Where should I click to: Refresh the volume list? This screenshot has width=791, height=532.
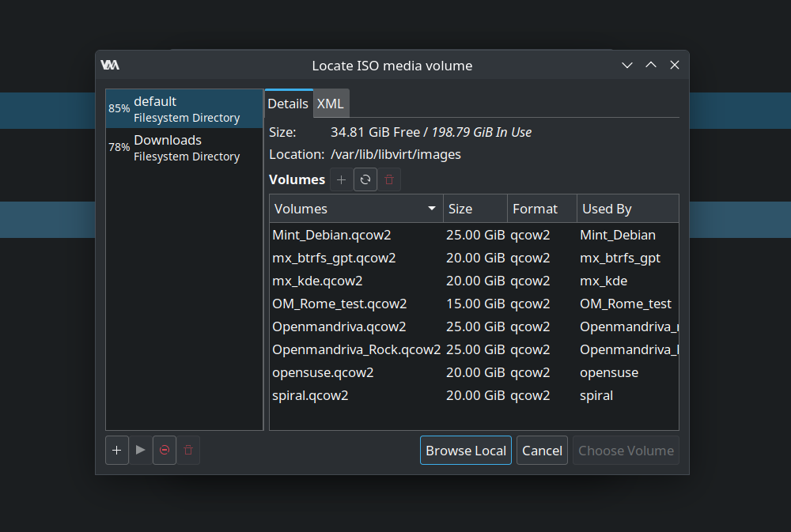(365, 179)
